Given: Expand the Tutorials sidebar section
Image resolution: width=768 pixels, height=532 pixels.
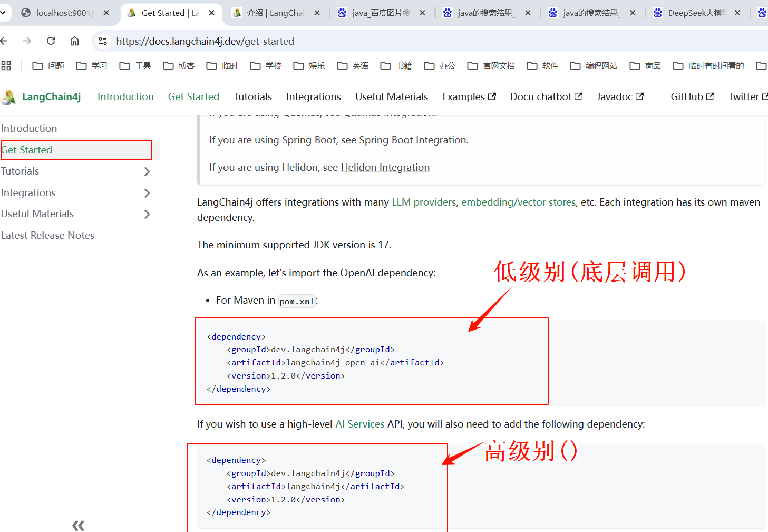Looking at the screenshot, I should click(147, 171).
